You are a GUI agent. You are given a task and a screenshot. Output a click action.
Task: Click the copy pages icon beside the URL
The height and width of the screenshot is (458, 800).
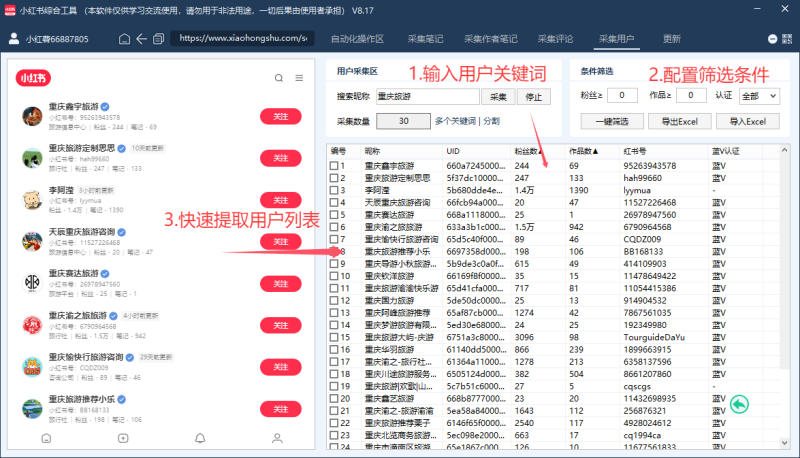(159, 39)
